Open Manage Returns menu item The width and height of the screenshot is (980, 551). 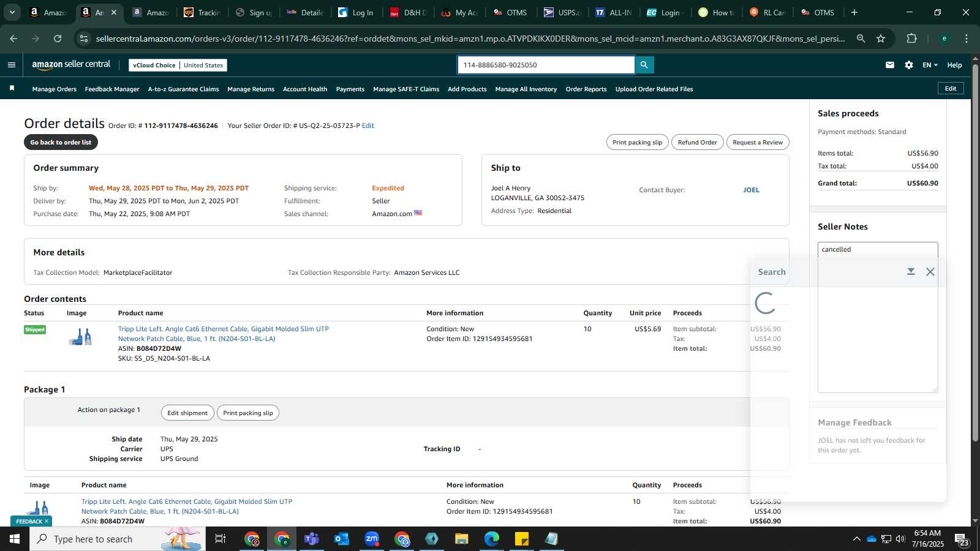pyautogui.click(x=251, y=89)
